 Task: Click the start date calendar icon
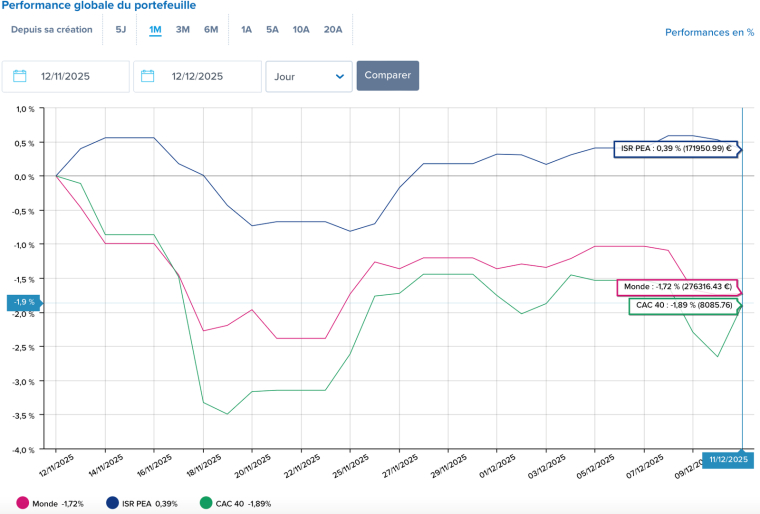click(x=20, y=76)
